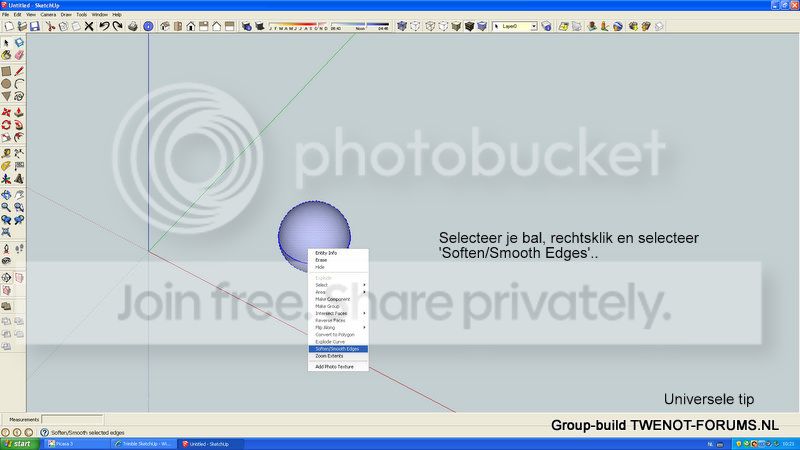Select the Polygon tool
The image size is (800, 450).
[6, 96]
